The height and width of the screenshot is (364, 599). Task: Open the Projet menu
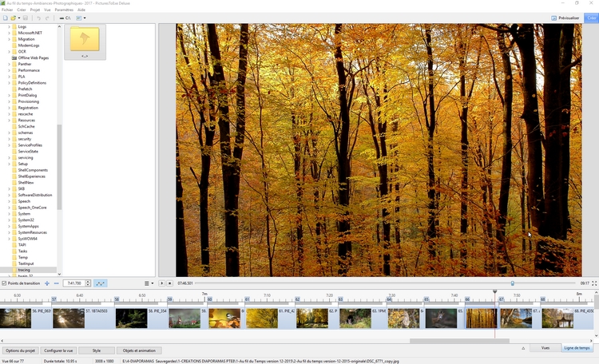point(34,10)
